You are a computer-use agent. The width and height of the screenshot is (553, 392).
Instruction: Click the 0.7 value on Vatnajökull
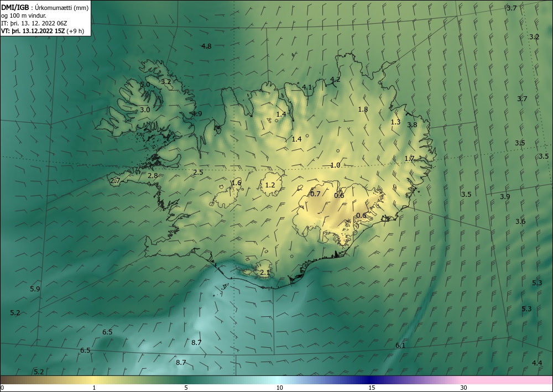315,194
